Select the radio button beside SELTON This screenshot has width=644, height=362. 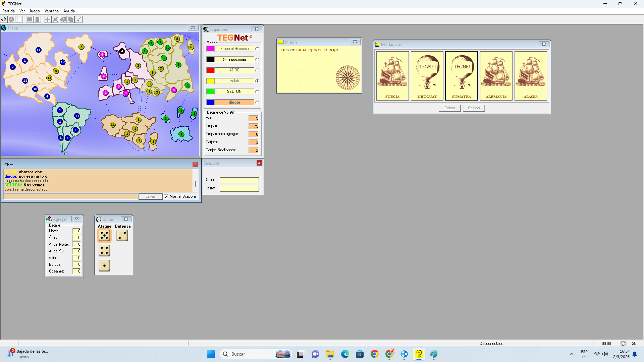tap(257, 92)
